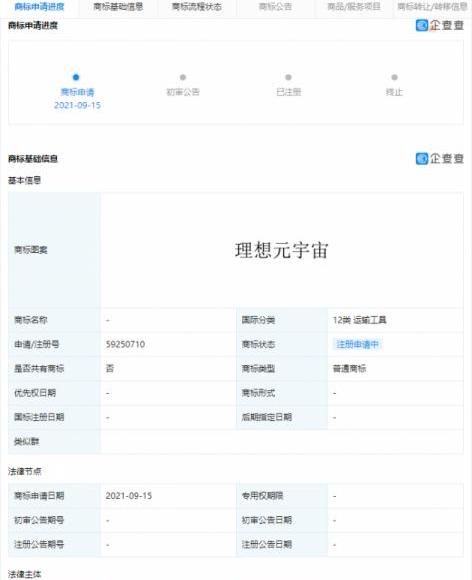Image resolution: width=472 pixels, height=580 pixels.
Task: Click the 优先权日期 label
Action: pos(35,393)
